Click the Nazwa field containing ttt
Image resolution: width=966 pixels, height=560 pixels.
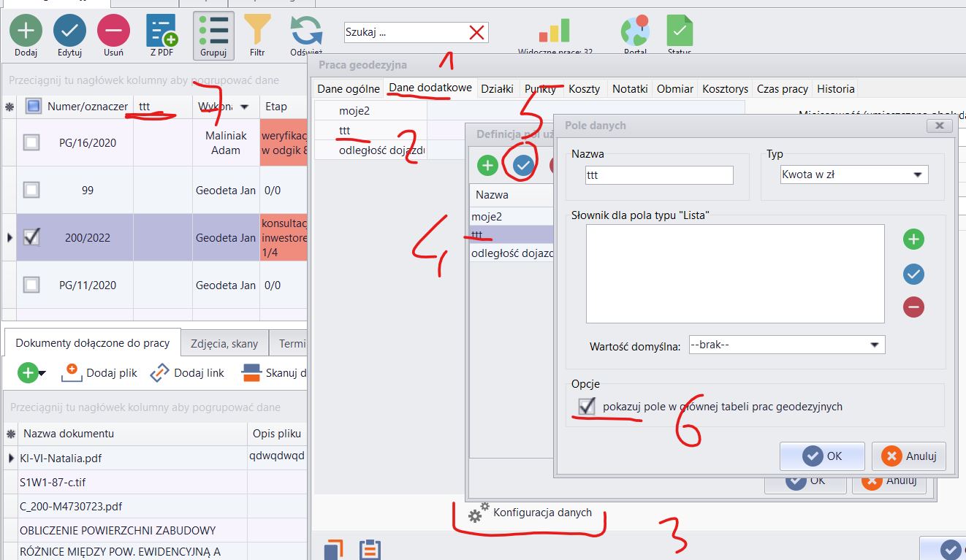(660, 175)
